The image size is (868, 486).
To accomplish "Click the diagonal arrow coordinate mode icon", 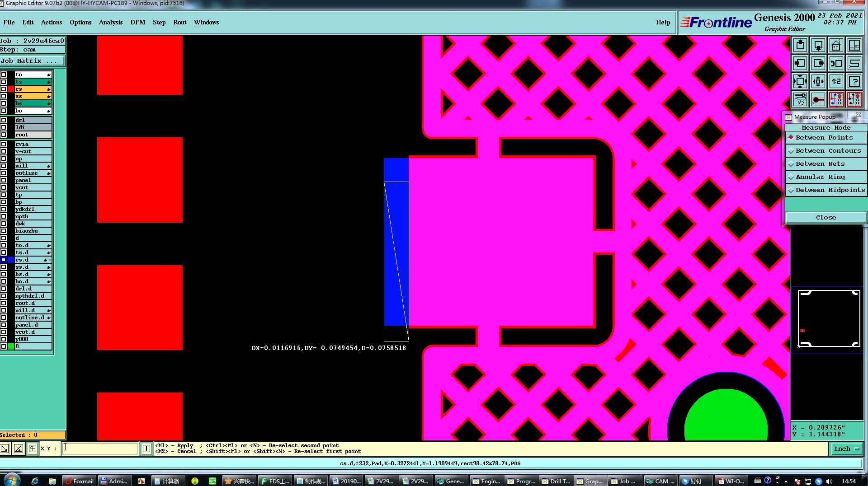I will click(5, 449).
